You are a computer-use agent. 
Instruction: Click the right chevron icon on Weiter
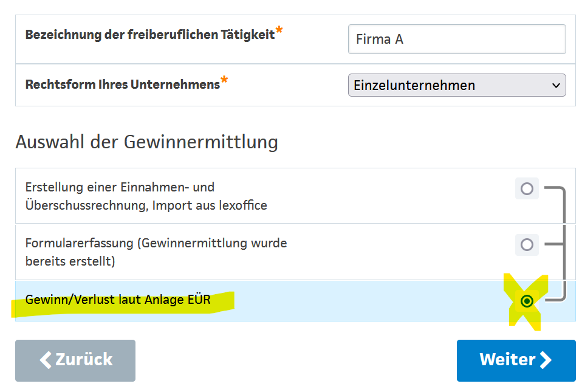click(546, 360)
